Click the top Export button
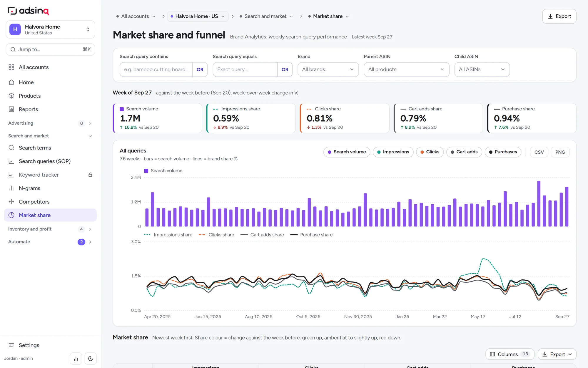This screenshot has width=588, height=368. click(559, 16)
